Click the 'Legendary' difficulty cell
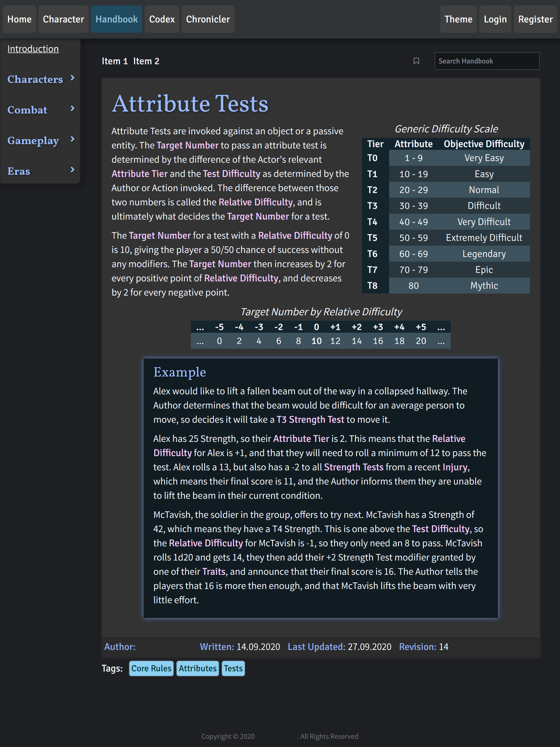560x747 pixels. click(x=484, y=254)
